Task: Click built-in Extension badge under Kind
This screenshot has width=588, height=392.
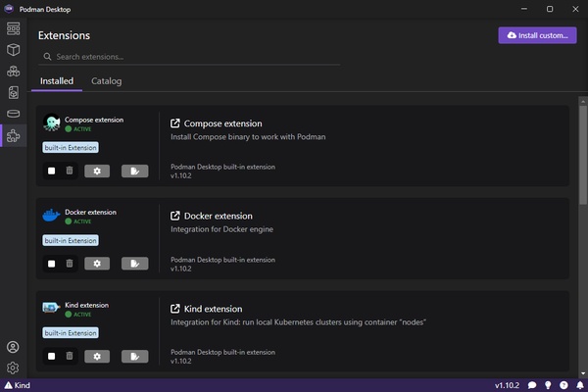Action: [x=71, y=333]
